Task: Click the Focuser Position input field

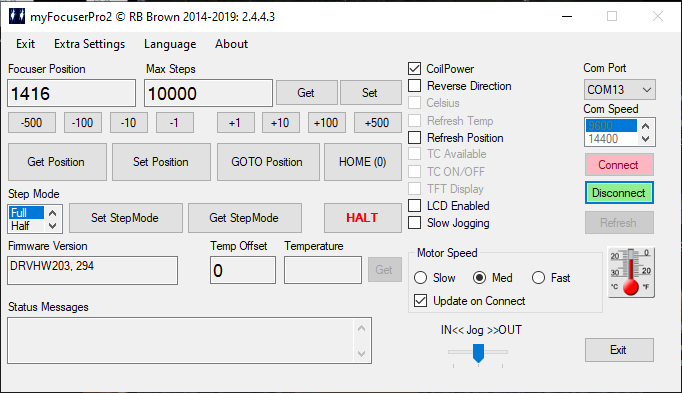Action: coord(72,93)
